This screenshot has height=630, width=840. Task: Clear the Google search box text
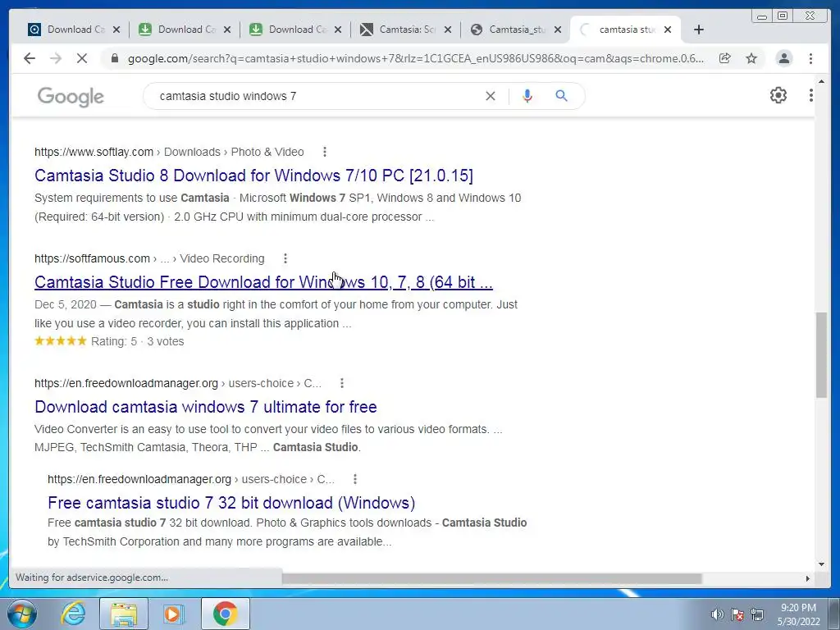coord(491,96)
